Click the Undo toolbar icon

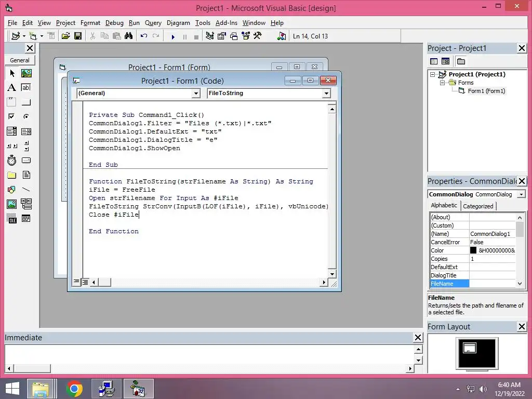point(144,36)
